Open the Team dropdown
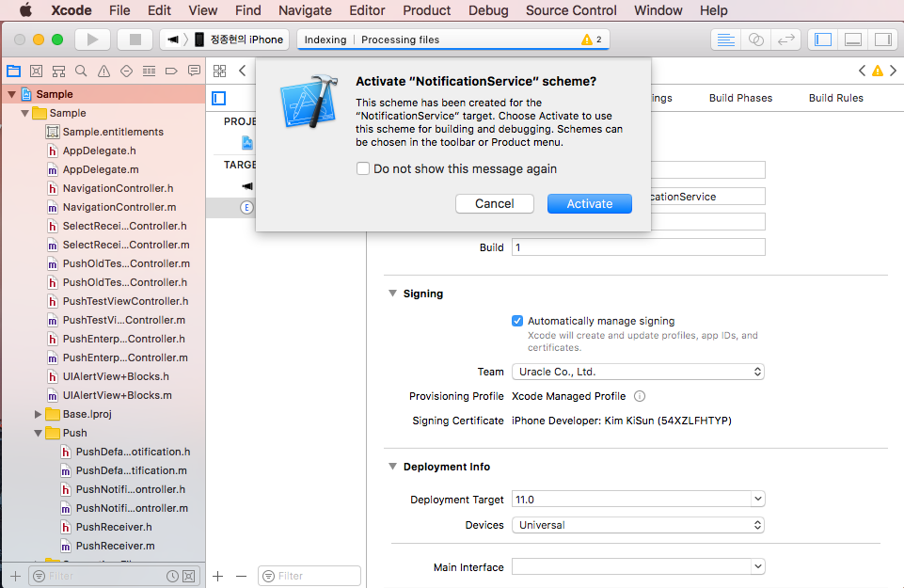 coord(638,372)
